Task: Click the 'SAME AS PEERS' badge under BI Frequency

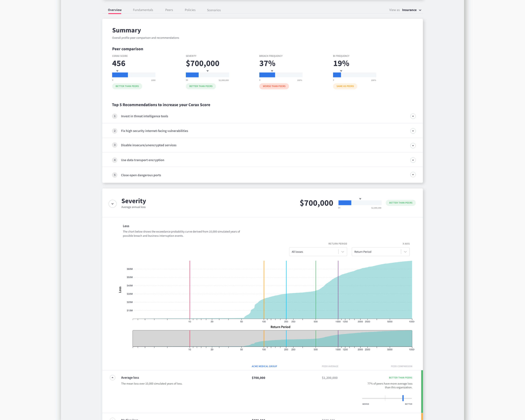Action: (345, 86)
